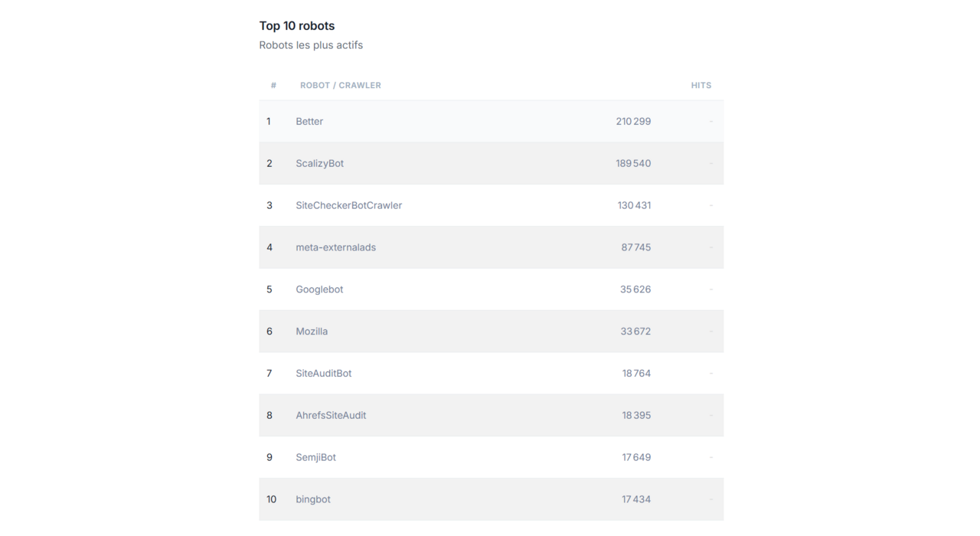Click the bingbot robot entry
Screen dimensions: 980x536
313,499
